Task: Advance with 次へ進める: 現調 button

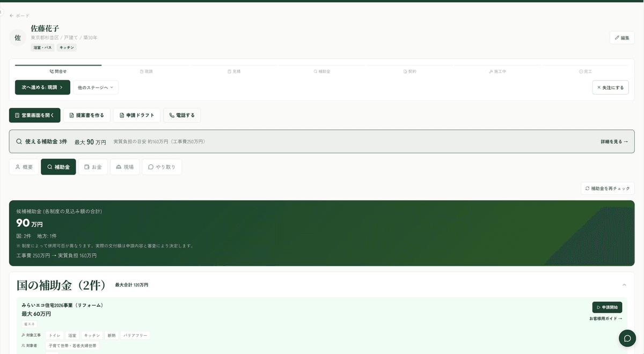Action: point(42,87)
